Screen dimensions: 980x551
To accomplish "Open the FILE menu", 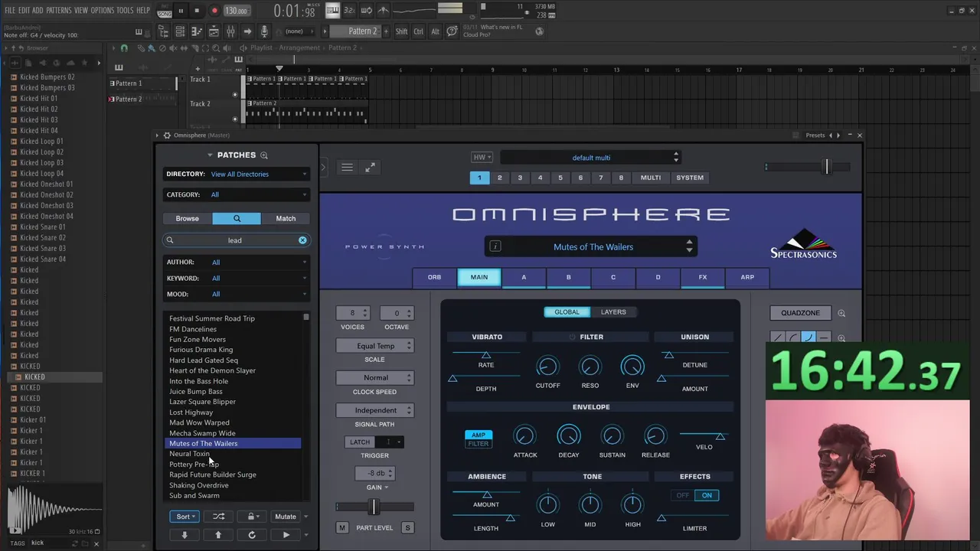I will pos(10,11).
